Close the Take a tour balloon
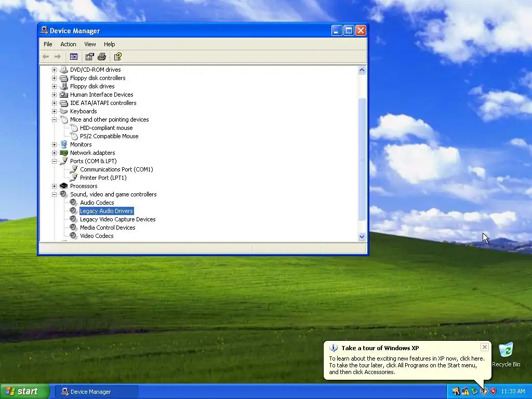 [485, 347]
